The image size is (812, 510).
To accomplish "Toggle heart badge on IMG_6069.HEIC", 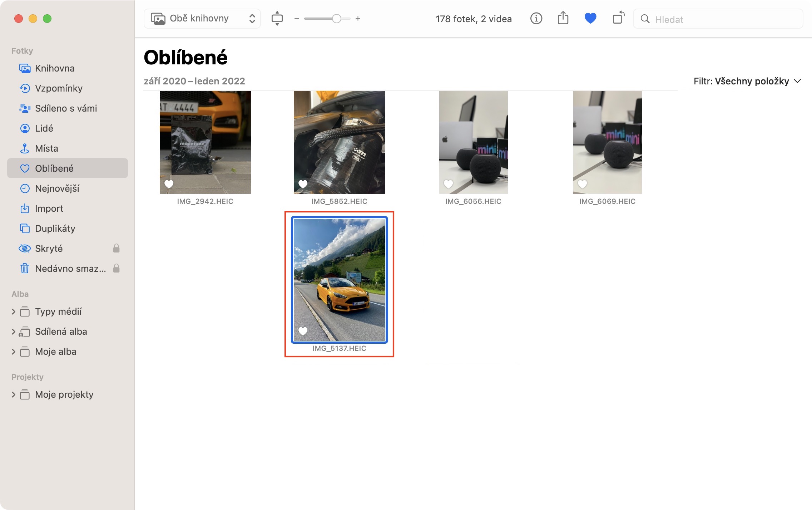I will coord(582,184).
